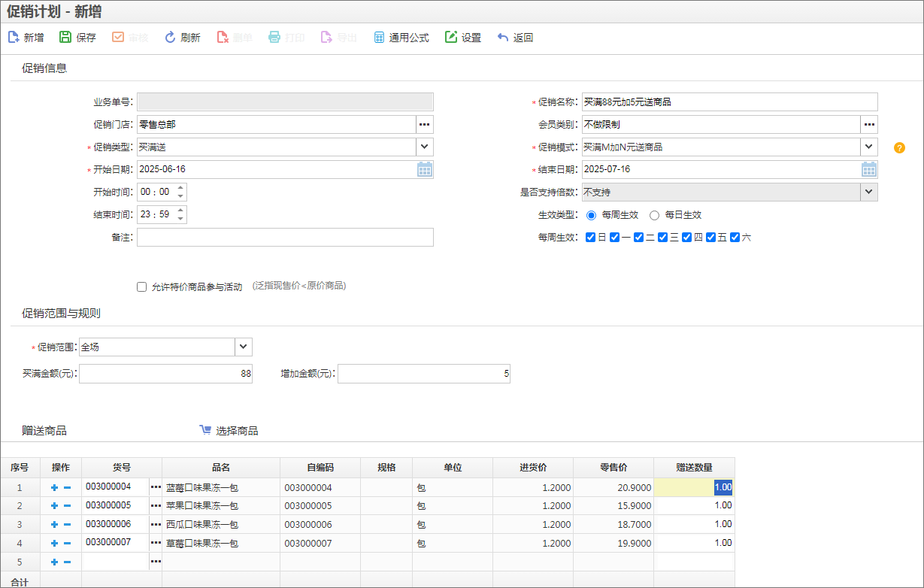Click the 单位 column header
The height and width of the screenshot is (588, 924).
(x=453, y=468)
